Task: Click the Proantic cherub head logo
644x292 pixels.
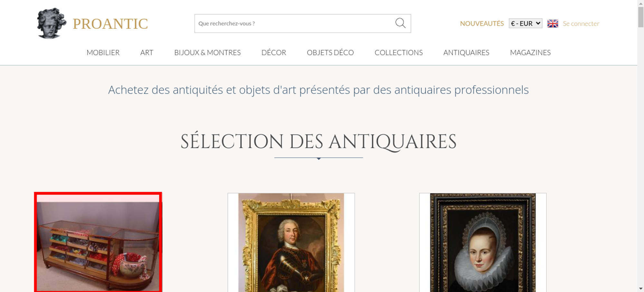Action: tap(52, 23)
